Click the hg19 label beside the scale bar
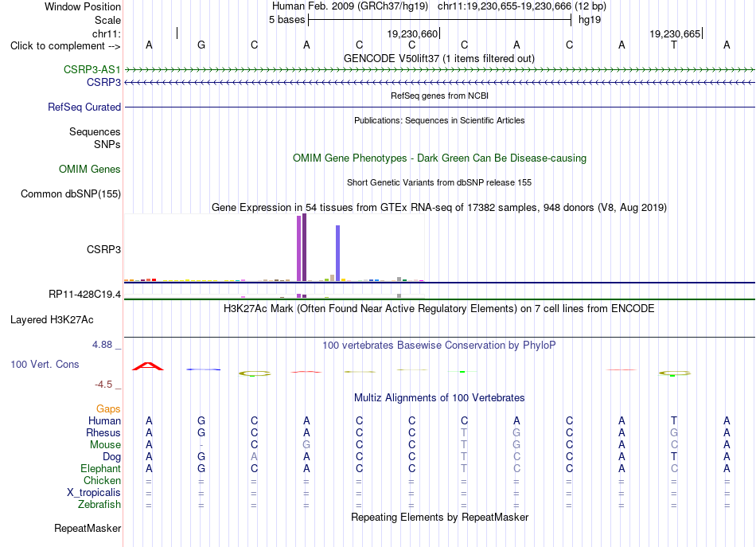Viewport: 756px width, 547px height. coord(590,20)
